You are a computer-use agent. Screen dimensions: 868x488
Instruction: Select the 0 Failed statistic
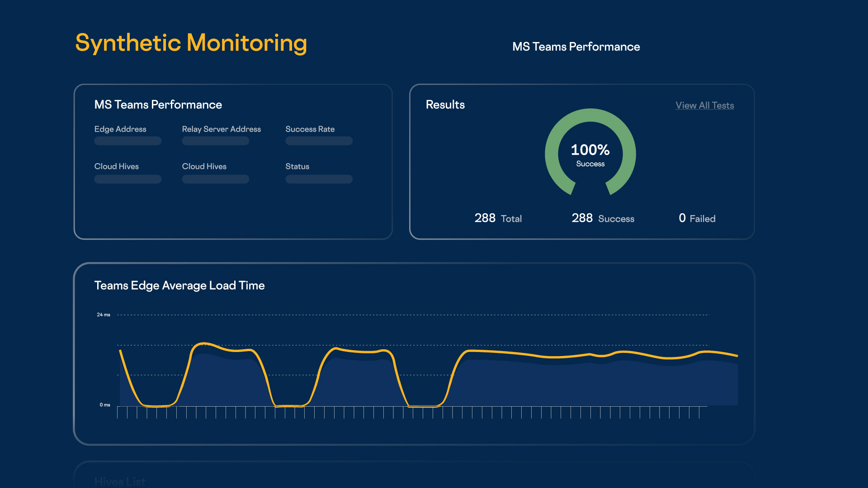[697, 218]
